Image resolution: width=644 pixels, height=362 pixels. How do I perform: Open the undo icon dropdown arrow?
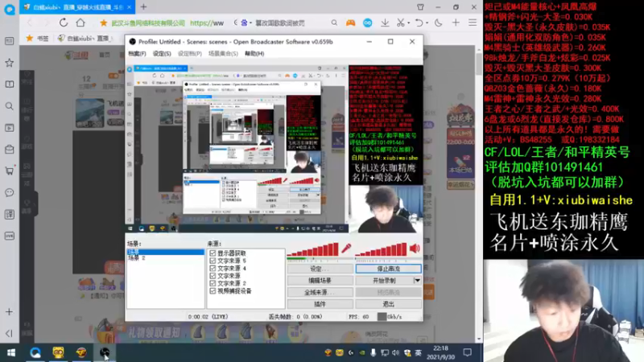tap(427, 23)
